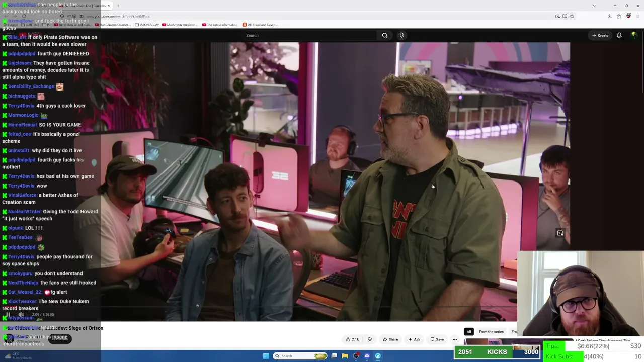This screenshot has width=644, height=362.
Task: Save the video to a playlist
Action: click(437, 339)
